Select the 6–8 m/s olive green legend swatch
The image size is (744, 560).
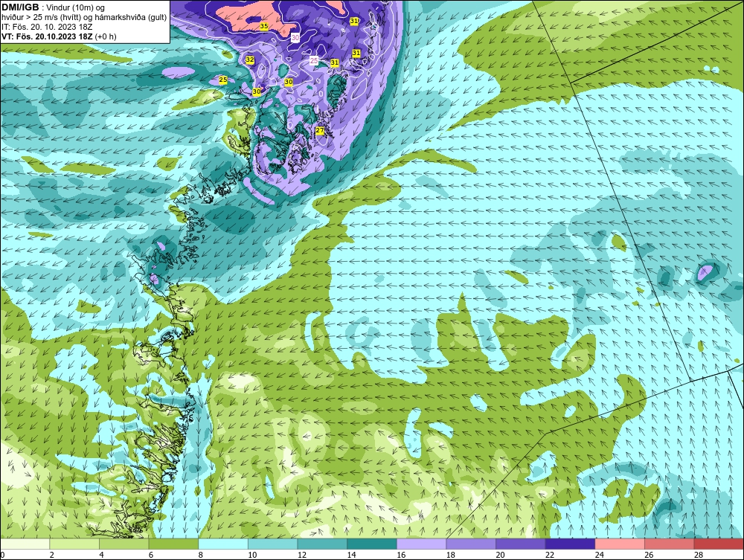(173, 544)
